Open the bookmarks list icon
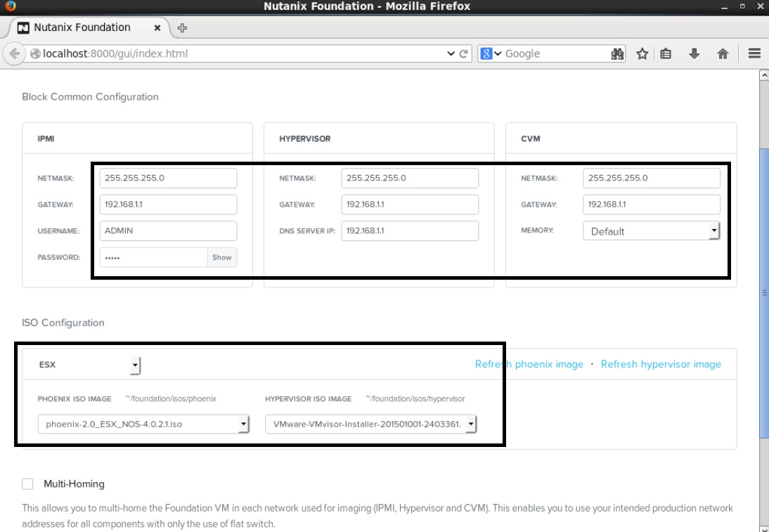 point(666,53)
